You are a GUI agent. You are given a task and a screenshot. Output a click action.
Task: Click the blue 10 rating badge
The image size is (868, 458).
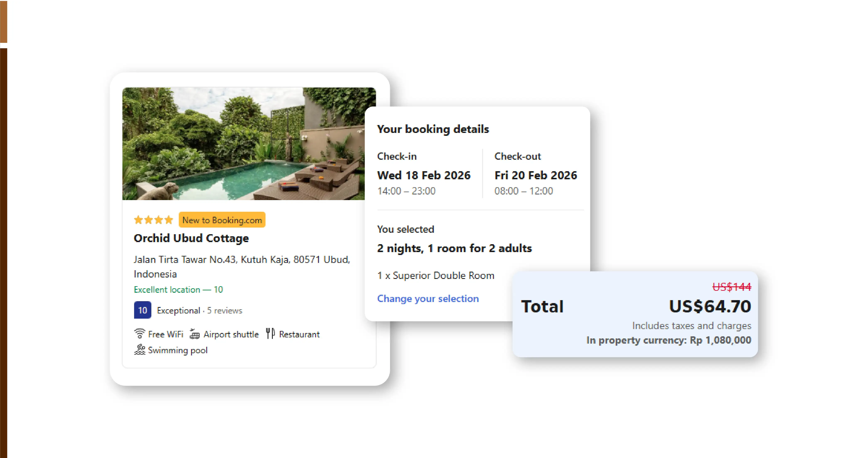coord(142,310)
